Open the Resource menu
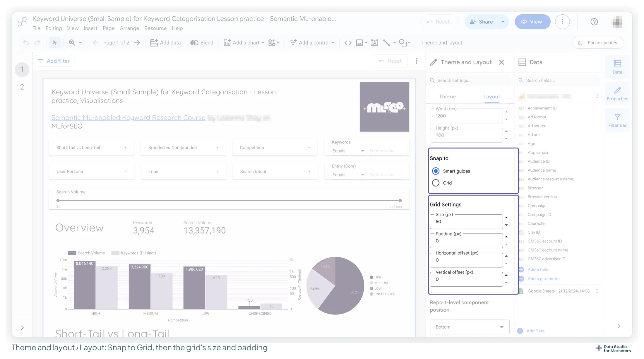Image resolution: width=644 pixels, height=359 pixels. [155, 28]
